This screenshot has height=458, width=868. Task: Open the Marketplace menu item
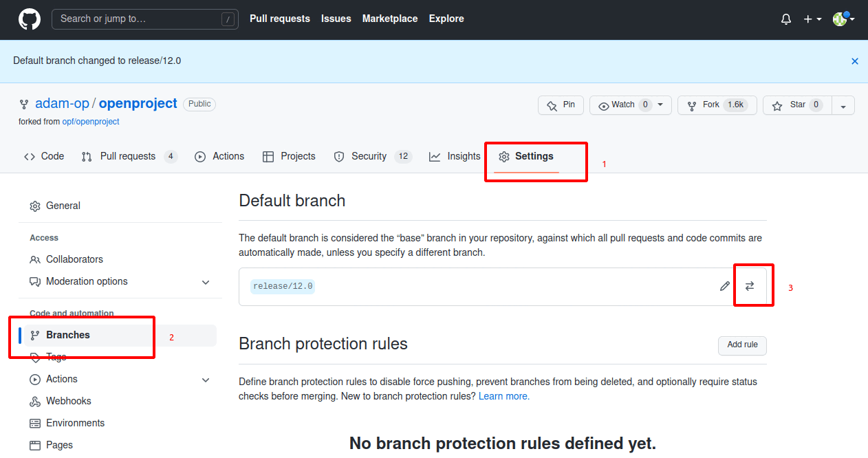coord(389,19)
